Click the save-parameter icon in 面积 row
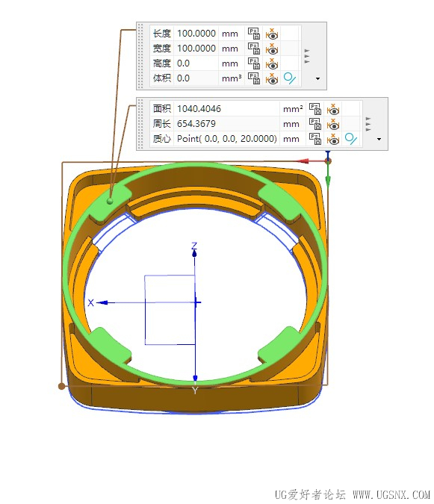The height and width of the screenshot is (504, 434). pyautogui.click(x=315, y=109)
